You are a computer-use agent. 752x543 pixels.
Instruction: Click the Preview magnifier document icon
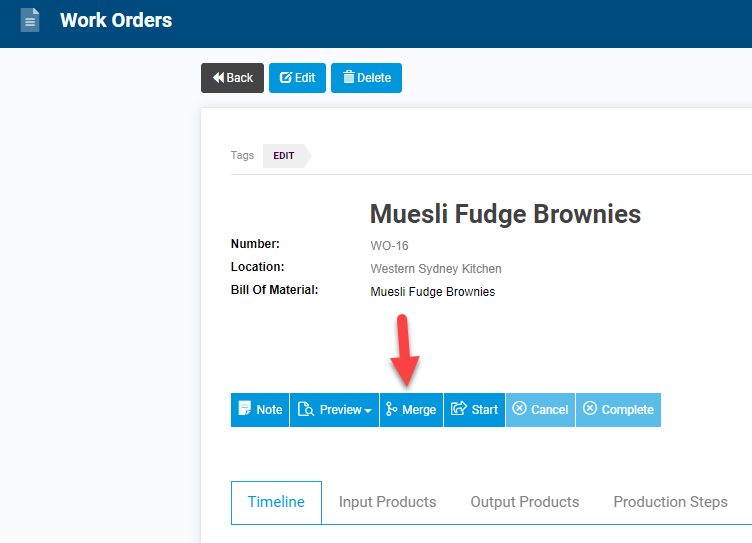[x=306, y=409]
